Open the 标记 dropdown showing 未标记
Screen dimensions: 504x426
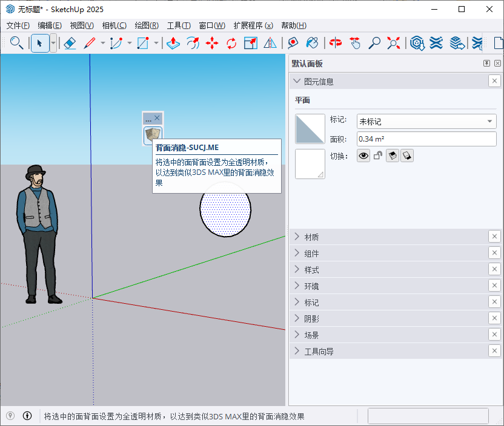[x=426, y=121]
